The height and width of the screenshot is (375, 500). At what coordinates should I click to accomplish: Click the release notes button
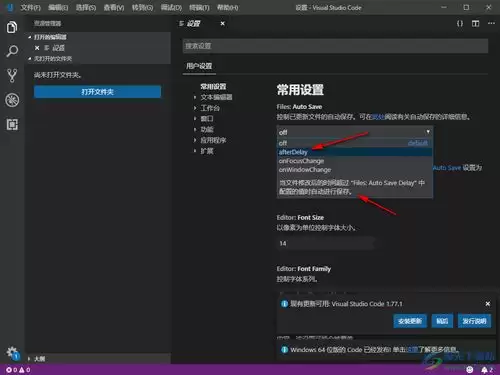coord(474,321)
